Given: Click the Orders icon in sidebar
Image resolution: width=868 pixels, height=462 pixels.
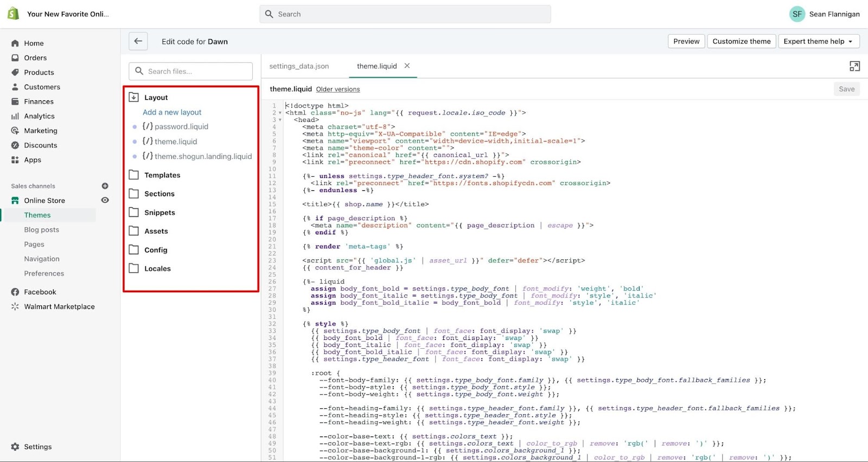Looking at the screenshot, I should [x=15, y=58].
